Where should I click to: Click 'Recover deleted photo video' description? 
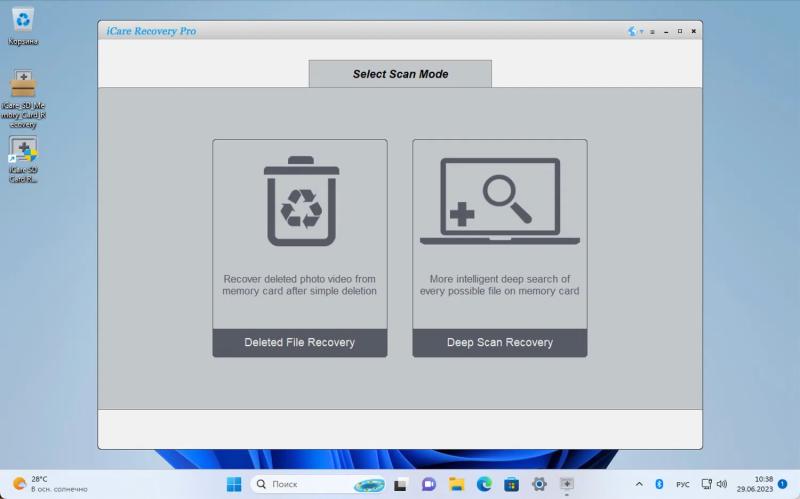[x=299, y=285]
